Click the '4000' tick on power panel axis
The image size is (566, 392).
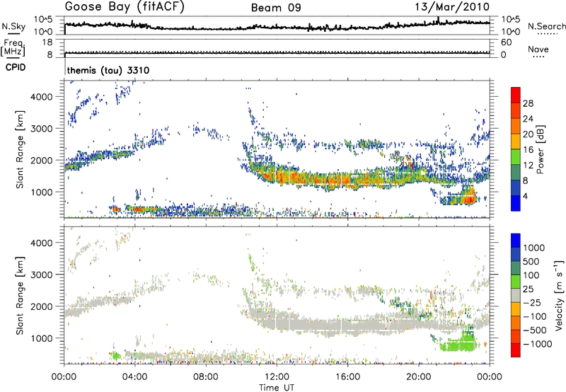tap(42, 97)
